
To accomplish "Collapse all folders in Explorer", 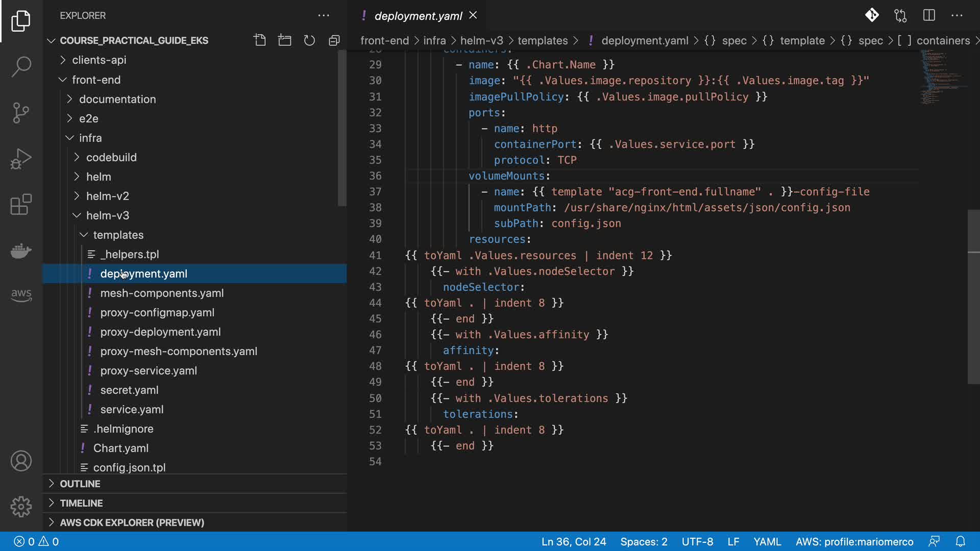I will (x=334, y=40).
